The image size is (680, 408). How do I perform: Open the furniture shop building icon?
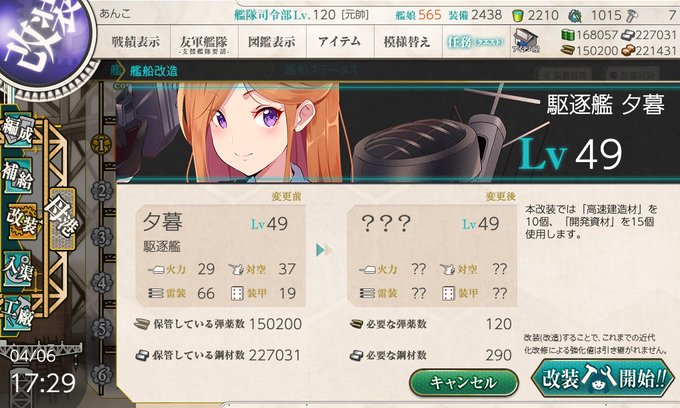click(525, 41)
